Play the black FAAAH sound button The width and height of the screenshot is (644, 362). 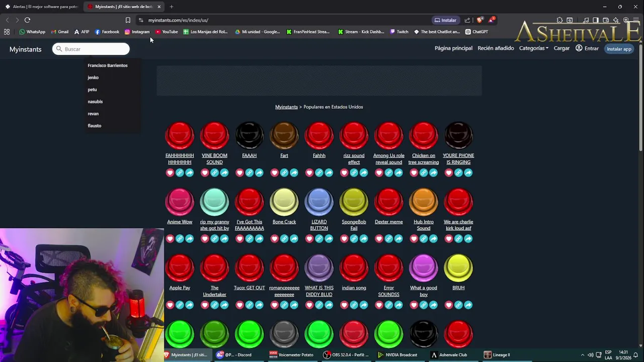[249, 135]
